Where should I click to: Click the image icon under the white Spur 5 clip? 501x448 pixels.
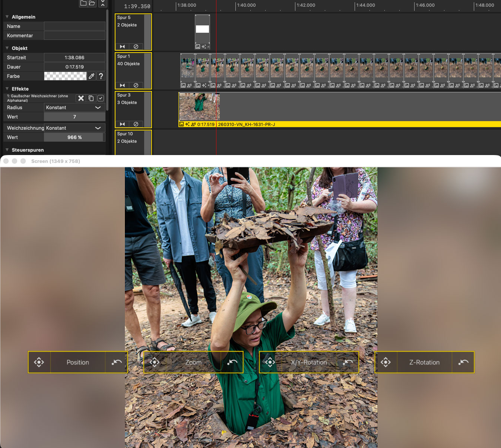pos(198,47)
